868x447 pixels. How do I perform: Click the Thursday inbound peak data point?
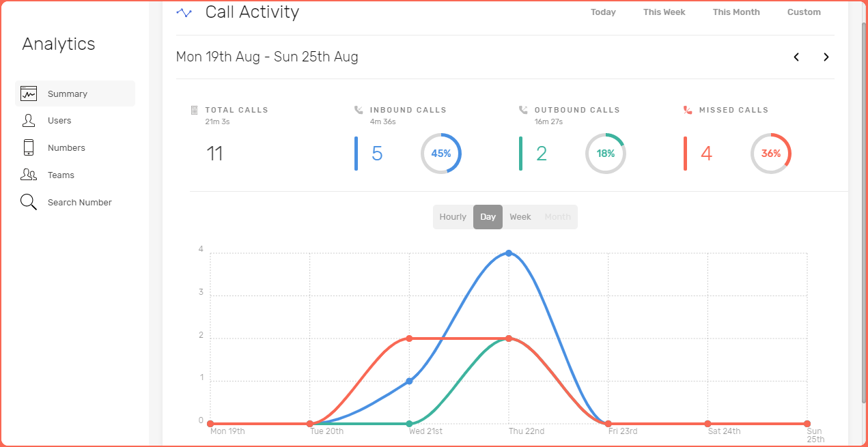tap(509, 253)
